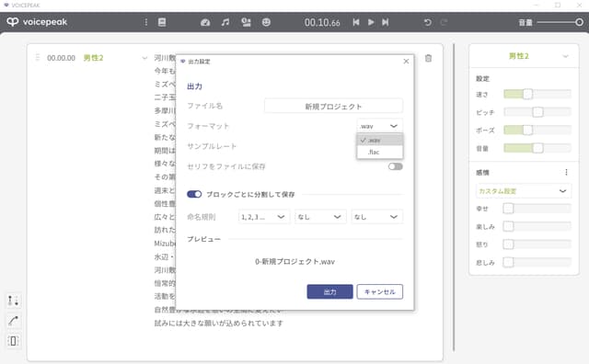Click the voicepeak logo

pyautogui.click(x=37, y=22)
